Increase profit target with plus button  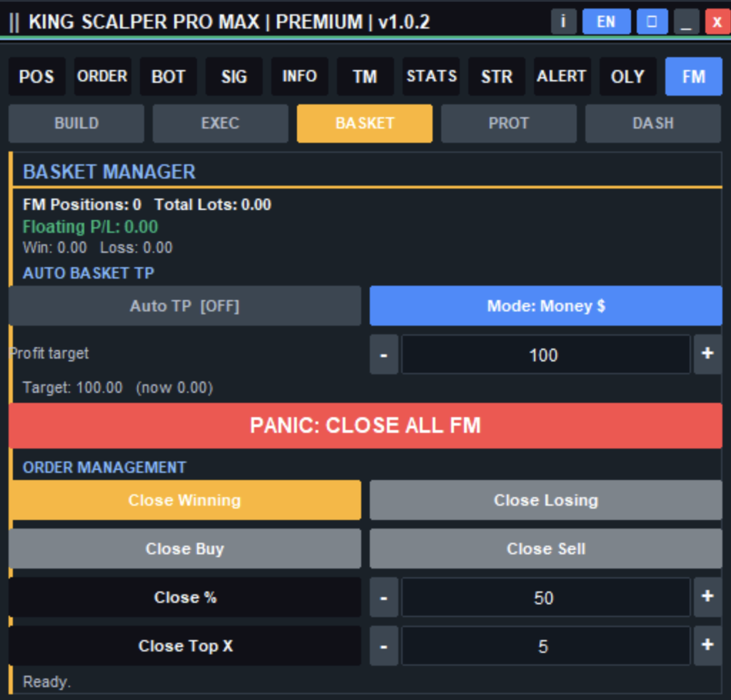click(x=707, y=354)
